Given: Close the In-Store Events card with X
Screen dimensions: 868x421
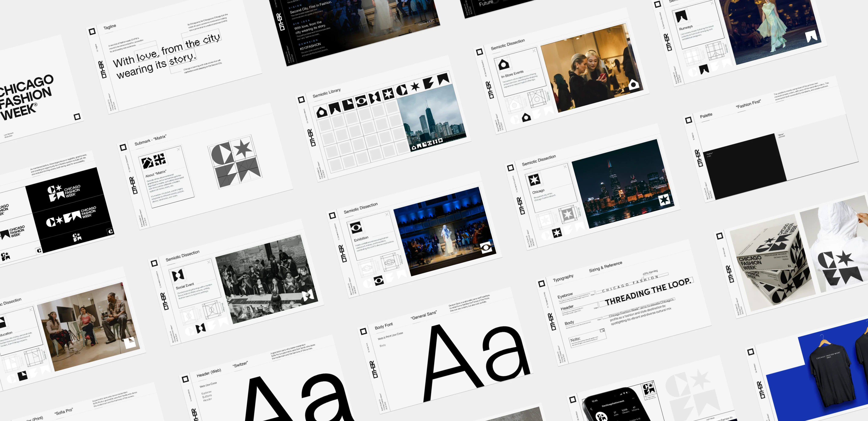Looking at the screenshot, I should pos(534,51).
